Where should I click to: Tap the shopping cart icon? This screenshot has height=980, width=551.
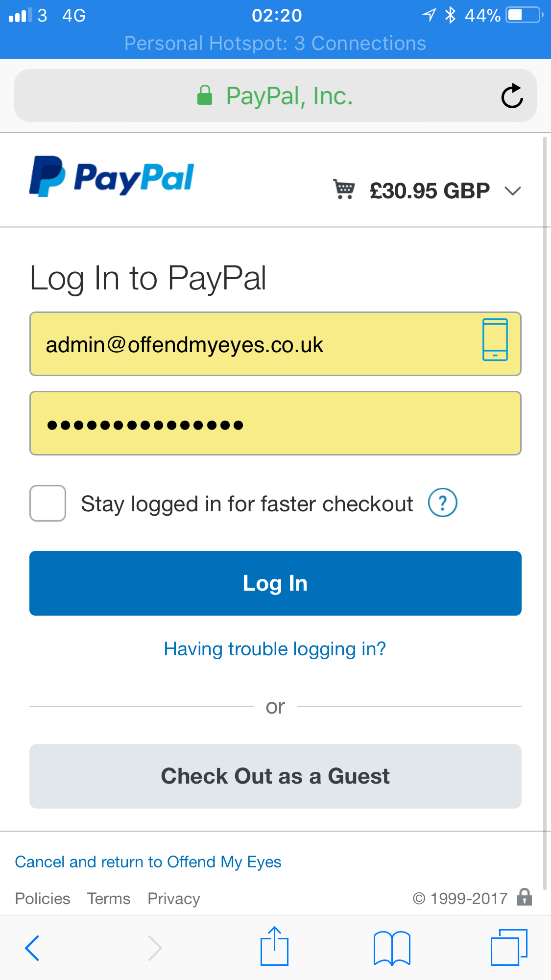(344, 190)
